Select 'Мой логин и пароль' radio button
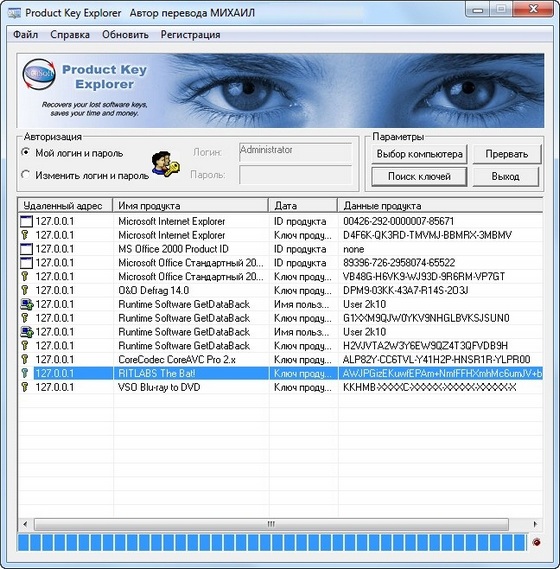The height and width of the screenshot is (569, 560). coord(25,152)
